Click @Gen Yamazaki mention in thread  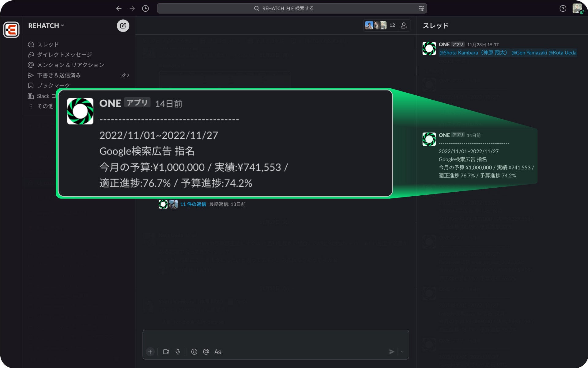click(529, 53)
